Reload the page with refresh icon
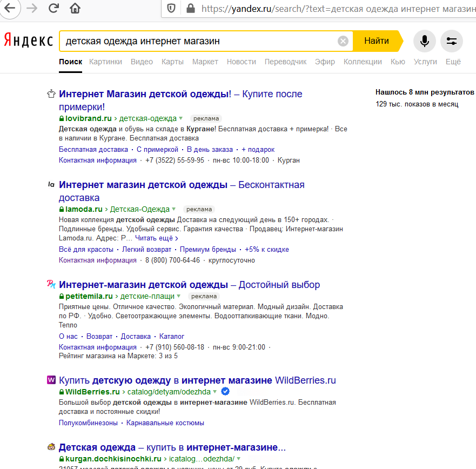 (x=53, y=8)
